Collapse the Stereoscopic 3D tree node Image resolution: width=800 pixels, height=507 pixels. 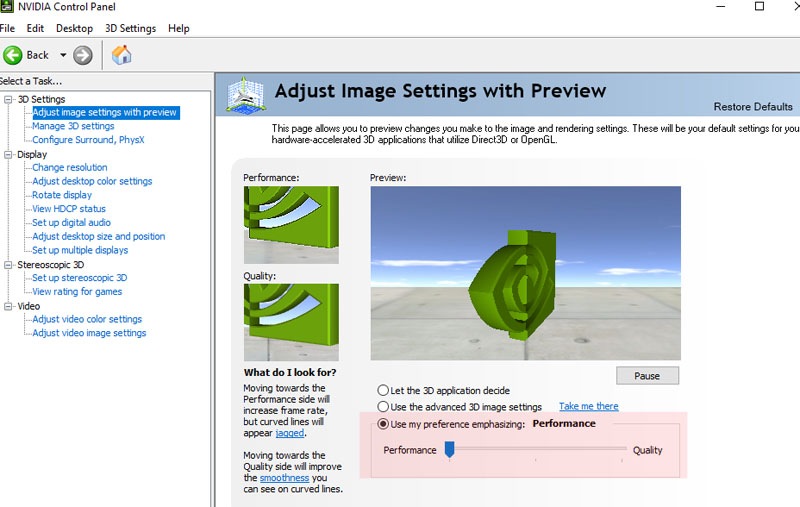click(x=8, y=265)
